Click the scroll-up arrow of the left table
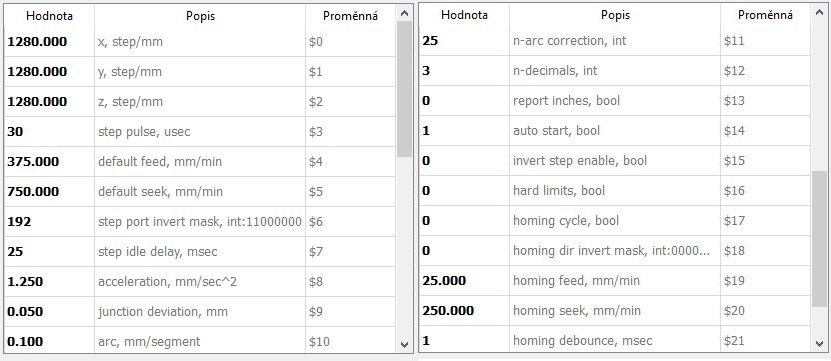Image resolution: width=831 pixels, height=361 pixels. pos(404,13)
